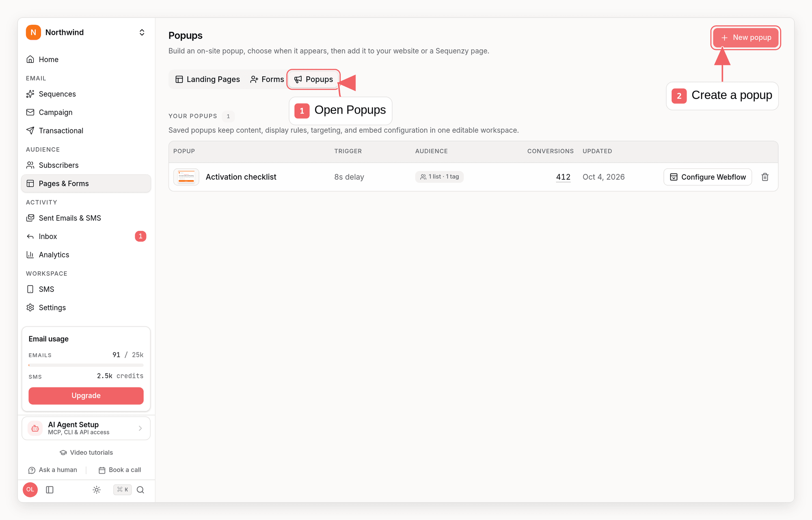Screen dimensions: 812x520
Task: Click the emails usage progress bar
Action: point(86,365)
